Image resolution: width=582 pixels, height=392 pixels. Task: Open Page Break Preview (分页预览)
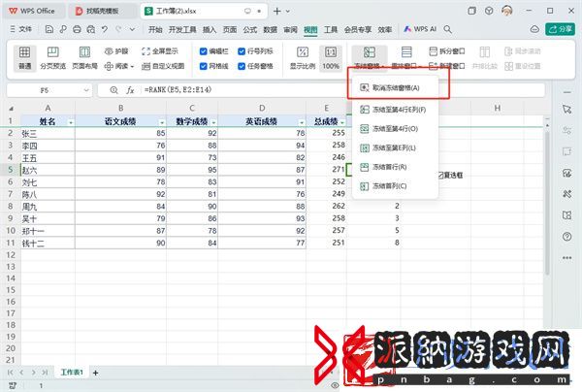tap(52, 58)
